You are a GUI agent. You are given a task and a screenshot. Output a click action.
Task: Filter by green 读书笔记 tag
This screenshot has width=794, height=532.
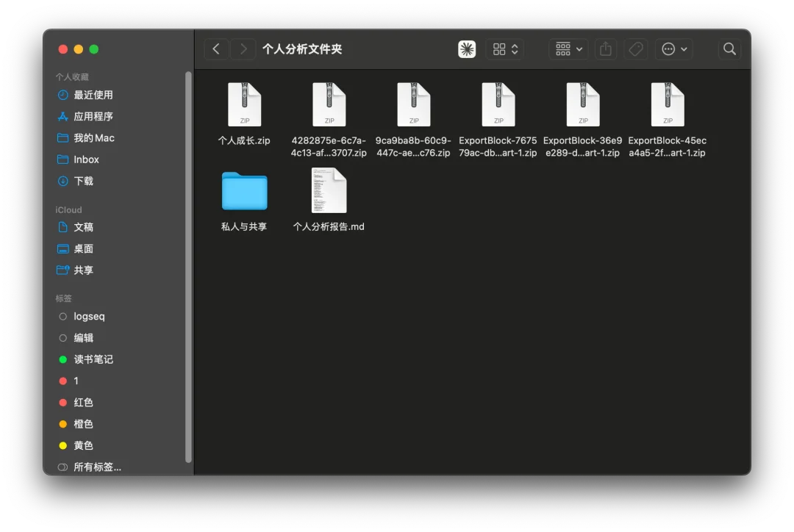click(93, 359)
